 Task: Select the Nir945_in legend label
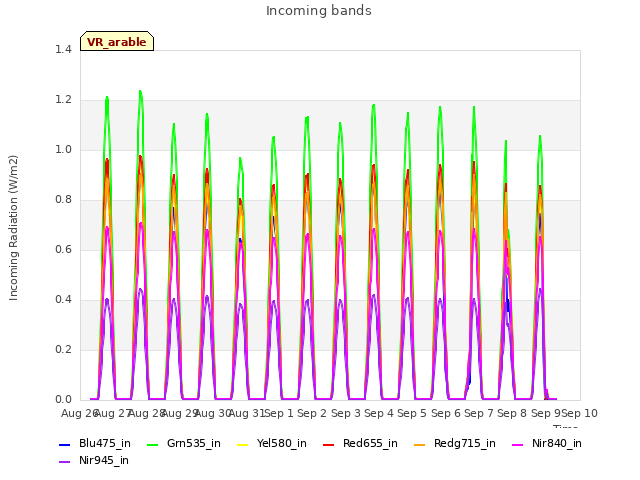coord(104,461)
